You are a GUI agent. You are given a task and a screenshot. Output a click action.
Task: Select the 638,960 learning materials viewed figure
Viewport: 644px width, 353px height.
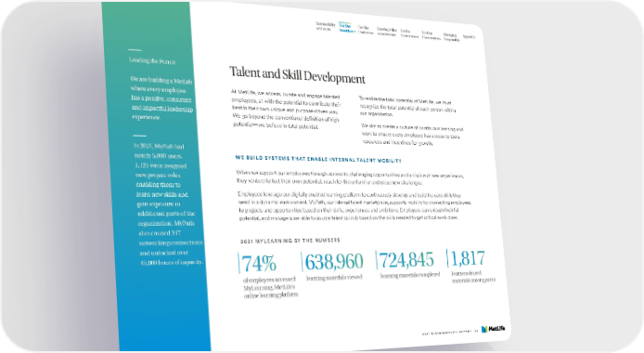pos(334,262)
